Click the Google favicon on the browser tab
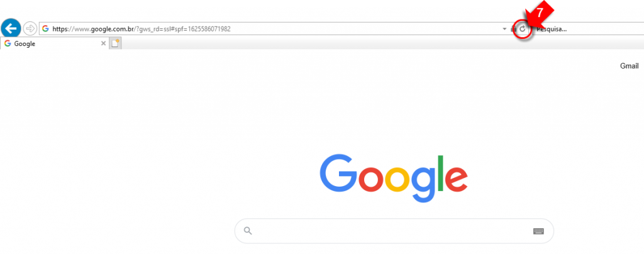The width and height of the screenshot is (644, 254). 8,43
